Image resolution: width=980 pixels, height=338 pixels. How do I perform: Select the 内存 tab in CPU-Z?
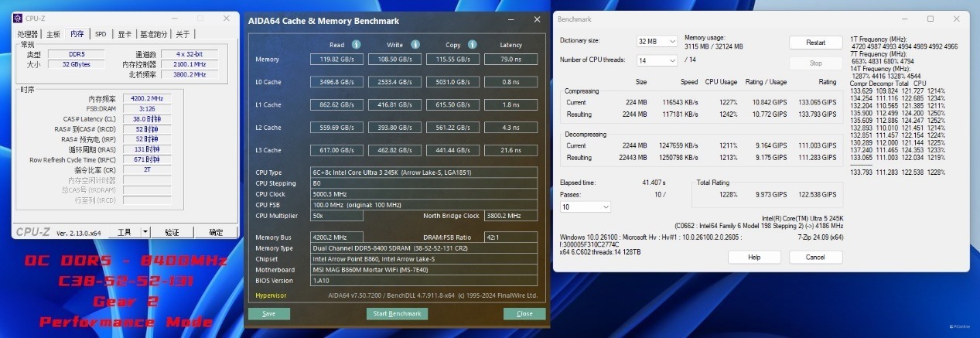[x=77, y=33]
